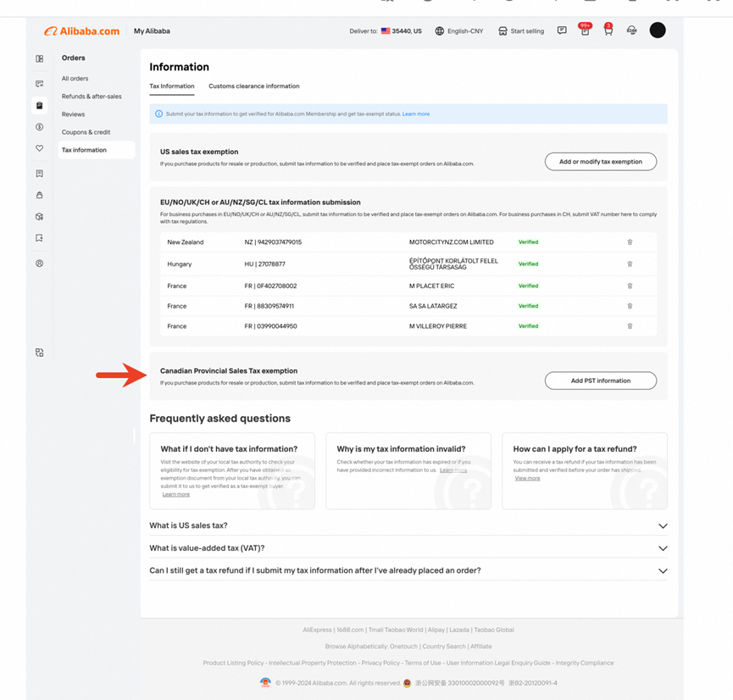Open the account profile icon in sidebar

click(39, 264)
